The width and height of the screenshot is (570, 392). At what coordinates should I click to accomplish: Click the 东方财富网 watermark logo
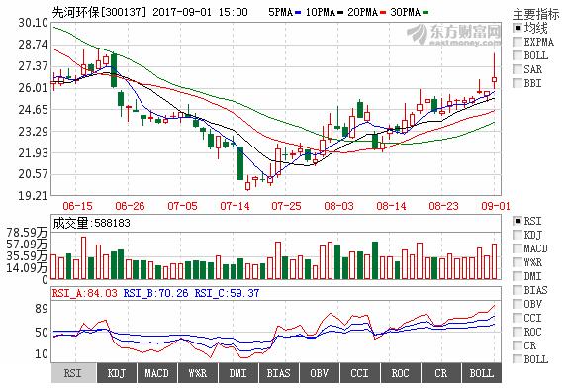[x=453, y=35]
